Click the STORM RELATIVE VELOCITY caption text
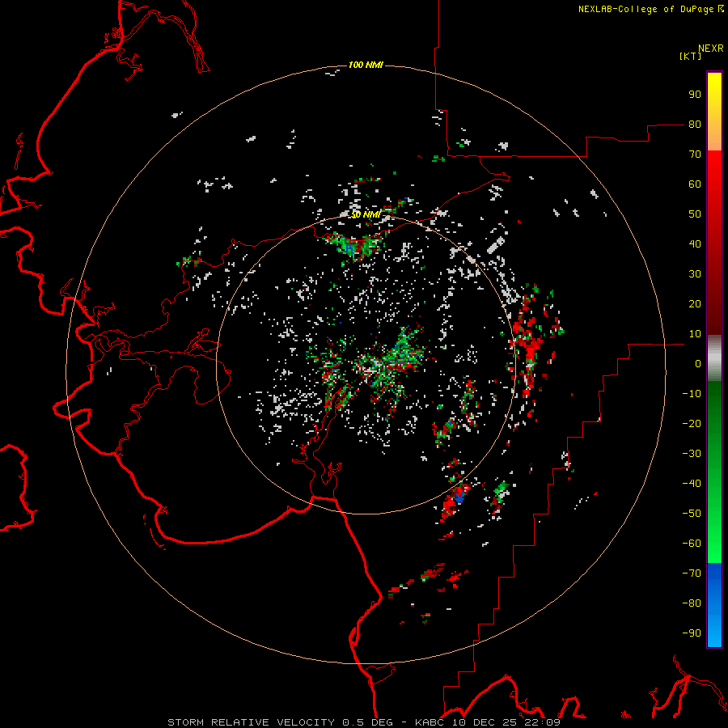 pyautogui.click(x=251, y=722)
